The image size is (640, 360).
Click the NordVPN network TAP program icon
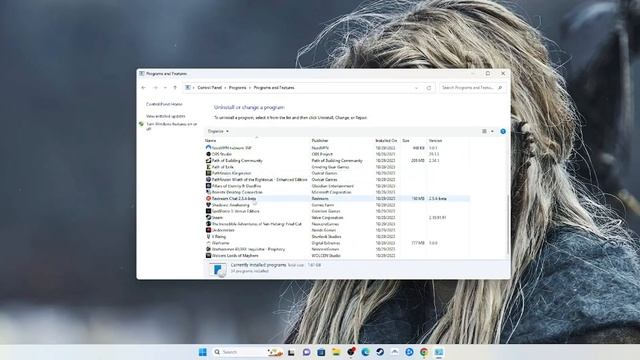[x=208, y=148]
